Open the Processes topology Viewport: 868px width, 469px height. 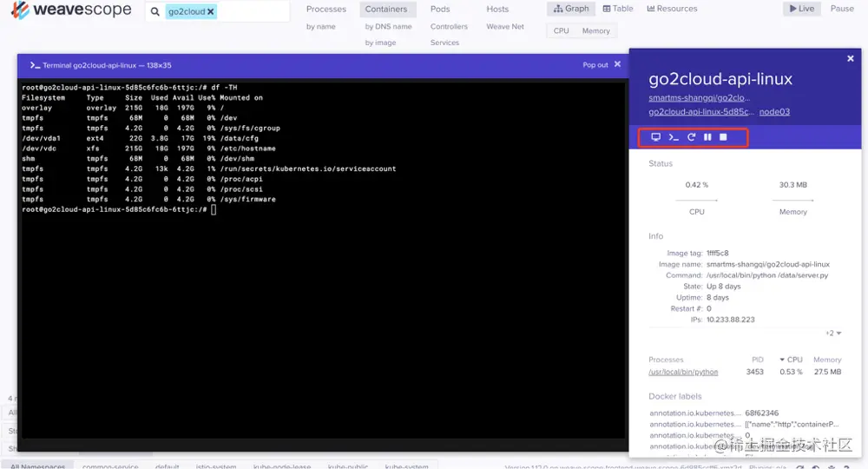point(326,10)
